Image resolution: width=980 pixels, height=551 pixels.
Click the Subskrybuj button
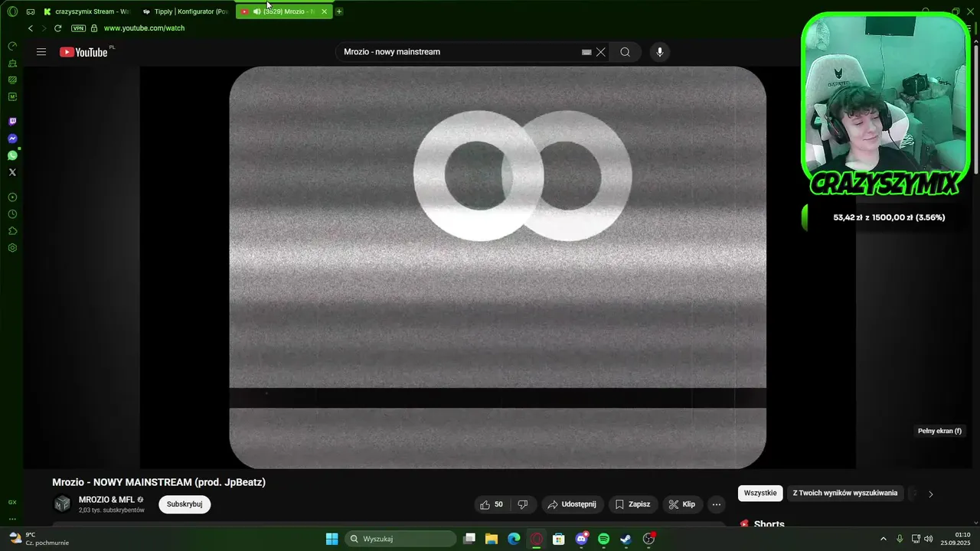(x=185, y=504)
